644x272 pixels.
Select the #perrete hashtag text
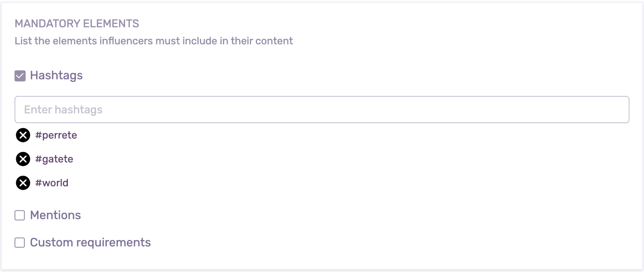click(x=56, y=136)
